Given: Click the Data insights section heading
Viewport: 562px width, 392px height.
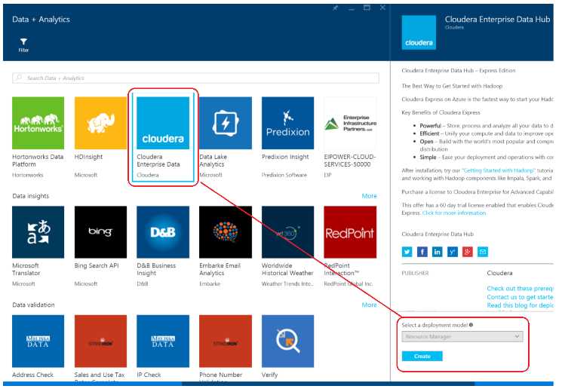Looking at the screenshot, I should point(31,196).
